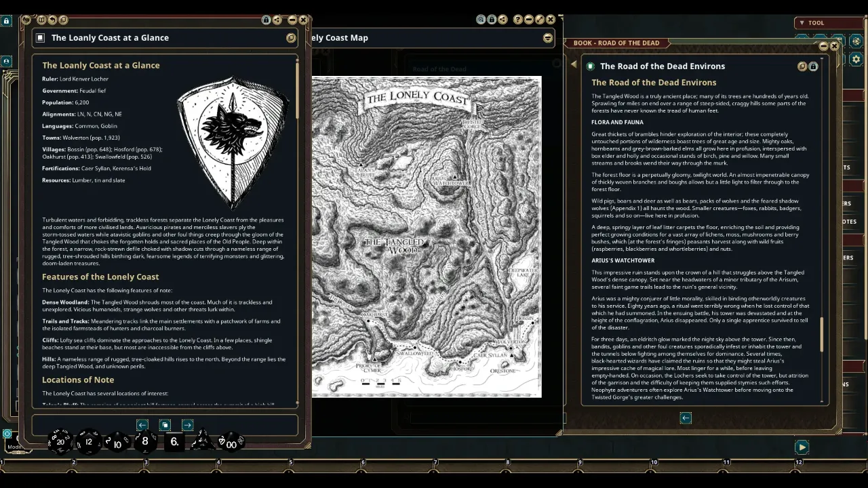Click 'Ruler: Lord Kenver Locher' line
This screenshot has height=488, width=868.
(75, 79)
